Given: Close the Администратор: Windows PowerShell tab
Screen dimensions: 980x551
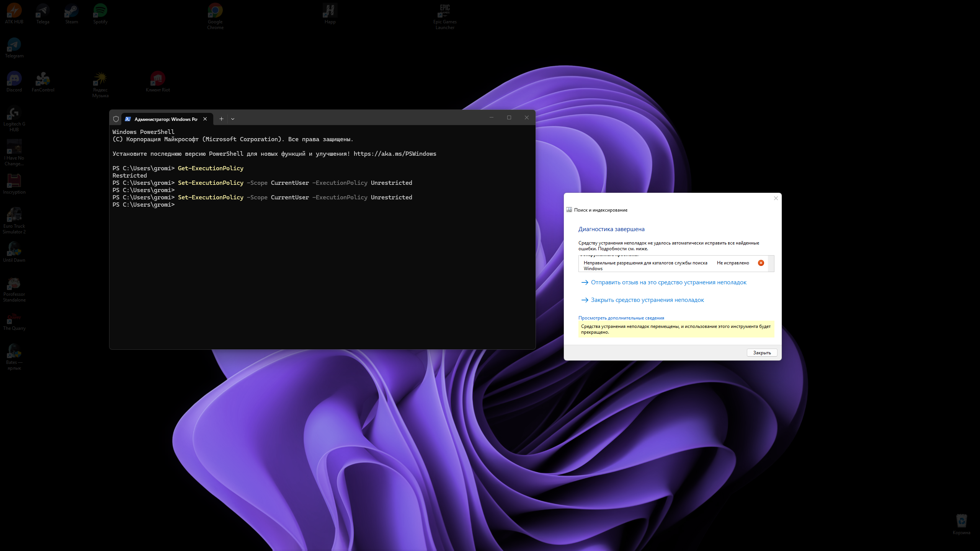Looking at the screenshot, I should click(x=205, y=119).
